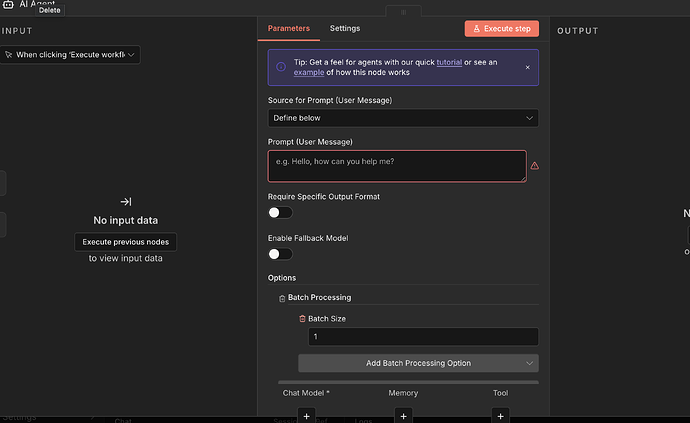Screen dimensions: 690x423
Task: Click the Execute previous nodes button
Action: (126, 241)
